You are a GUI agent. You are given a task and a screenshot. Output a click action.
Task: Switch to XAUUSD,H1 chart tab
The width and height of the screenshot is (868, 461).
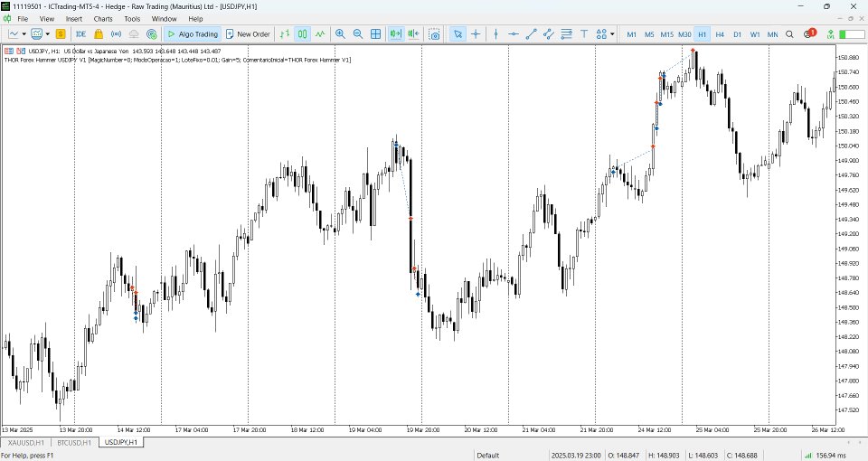click(x=26, y=442)
